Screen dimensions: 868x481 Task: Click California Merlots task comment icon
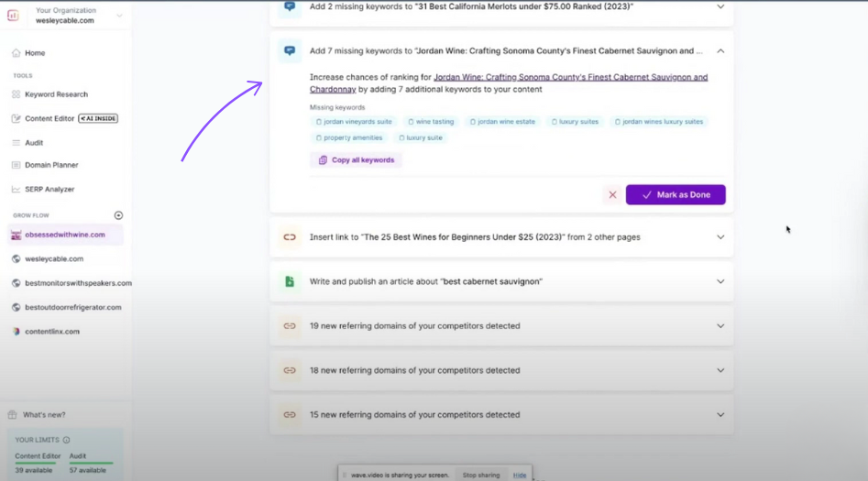tap(290, 6)
